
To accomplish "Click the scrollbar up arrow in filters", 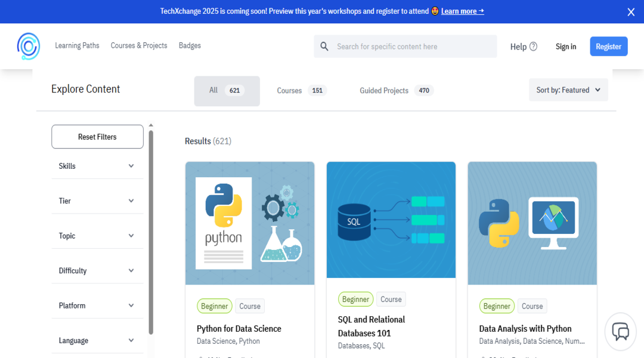I will (x=151, y=125).
